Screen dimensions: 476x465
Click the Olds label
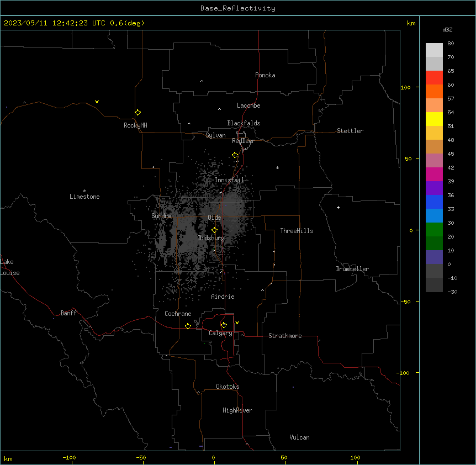click(214, 218)
